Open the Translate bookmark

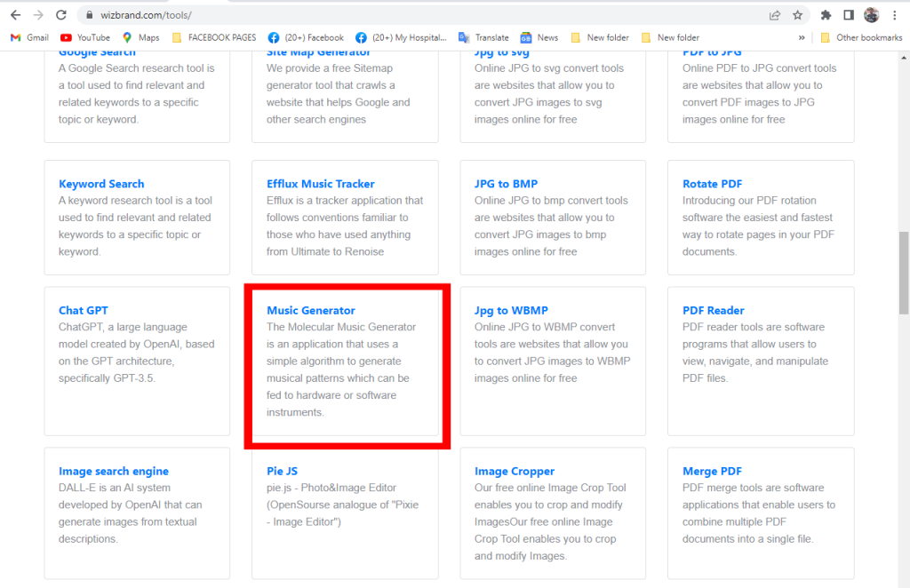coord(483,37)
